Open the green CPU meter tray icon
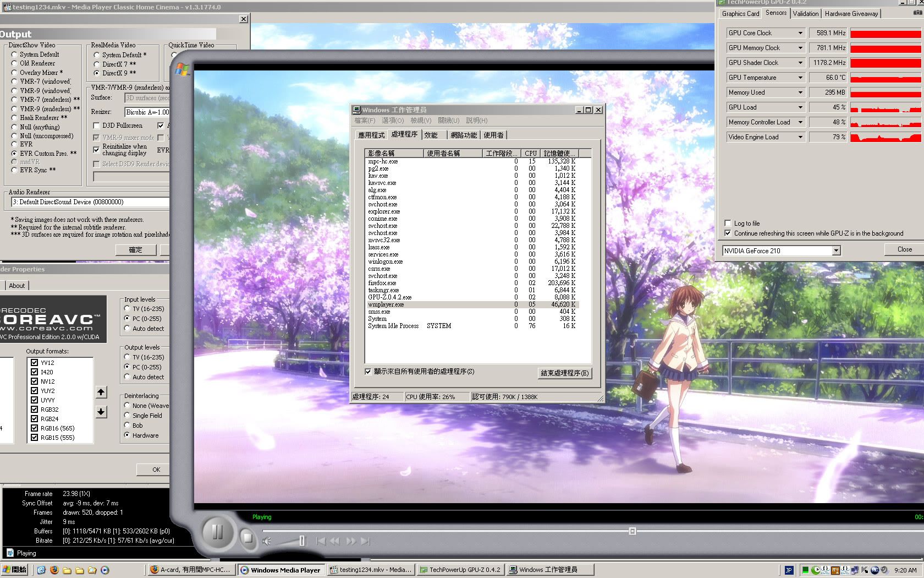The width and height of the screenshot is (924, 578). [x=806, y=570]
